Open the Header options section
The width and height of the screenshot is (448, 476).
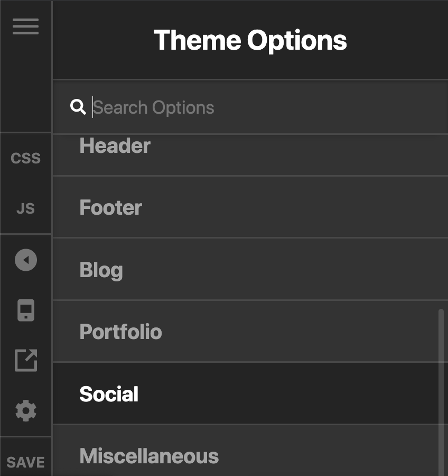[x=250, y=154]
